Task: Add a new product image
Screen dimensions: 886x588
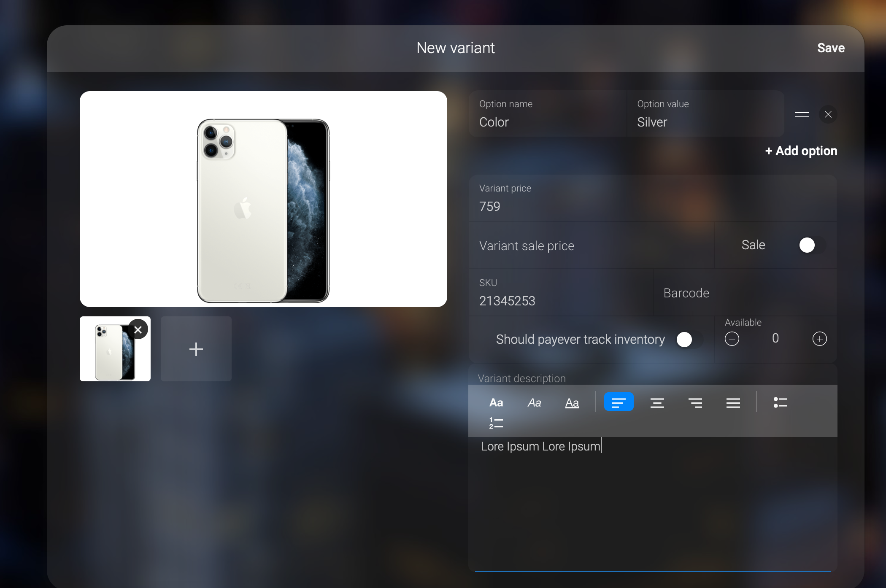Action: pyautogui.click(x=196, y=349)
